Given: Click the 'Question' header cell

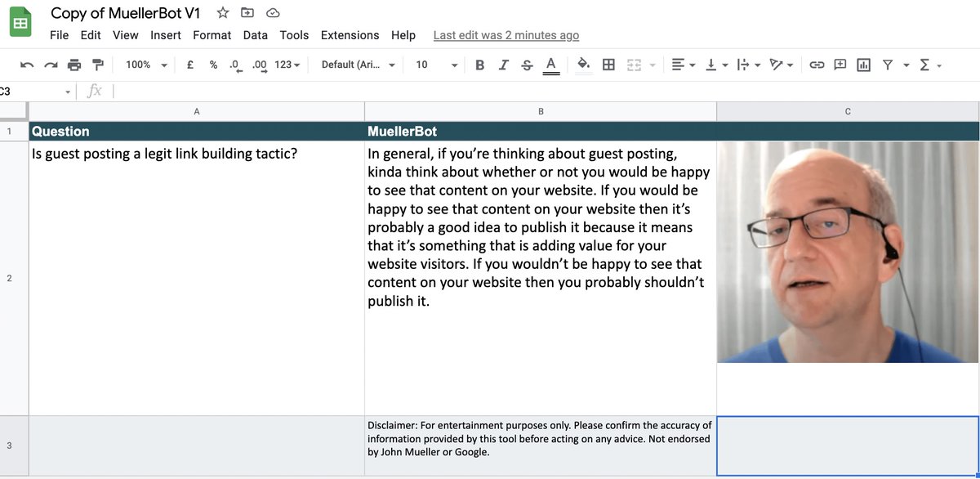Looking at the screenshot, I should tap(197, 131).
